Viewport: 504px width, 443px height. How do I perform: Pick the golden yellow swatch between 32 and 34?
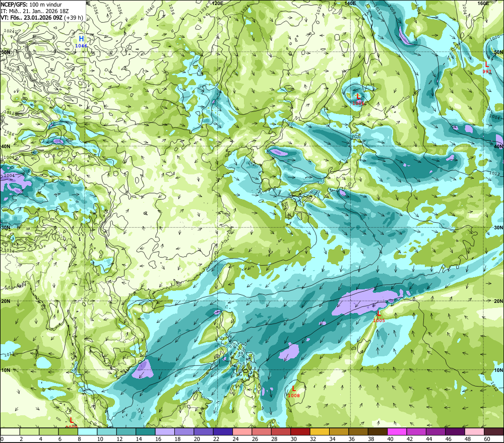[x=320, y=431]
